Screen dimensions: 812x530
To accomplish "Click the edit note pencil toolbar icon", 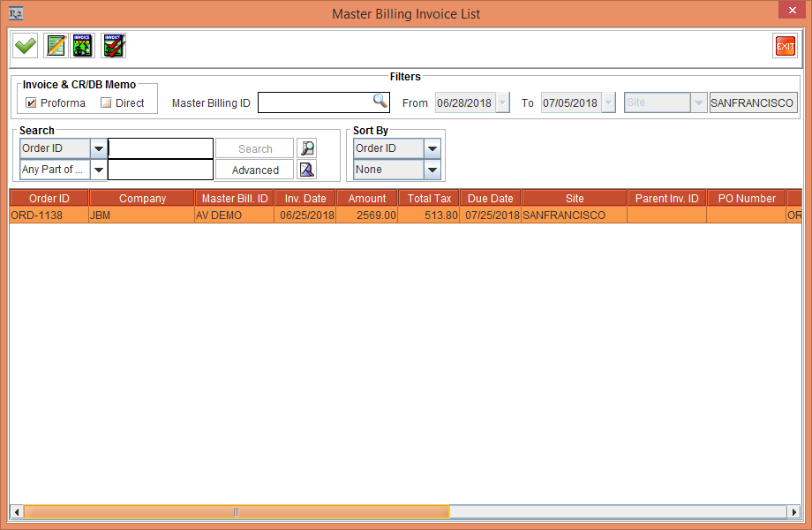I will pyautogui.click(x=56, y=46).
